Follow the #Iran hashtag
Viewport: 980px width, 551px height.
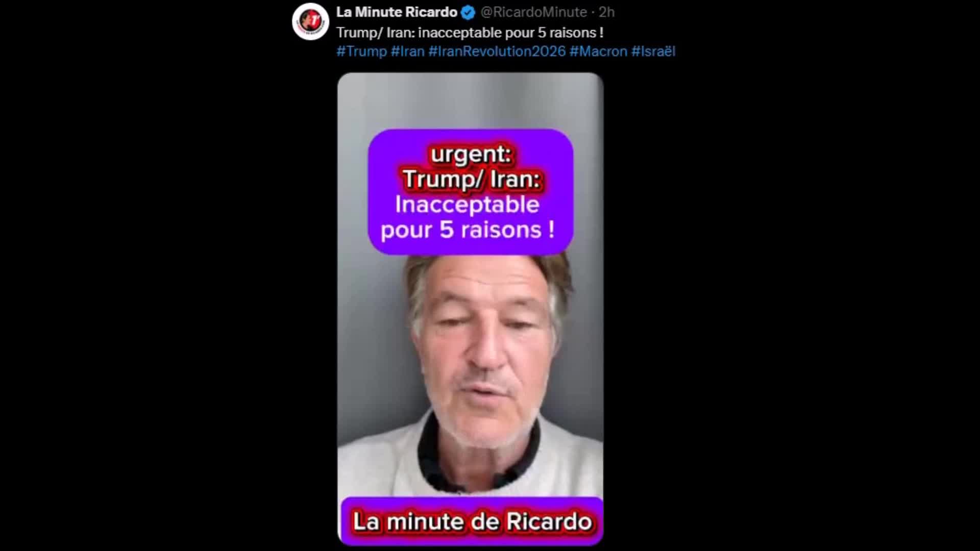407,52
